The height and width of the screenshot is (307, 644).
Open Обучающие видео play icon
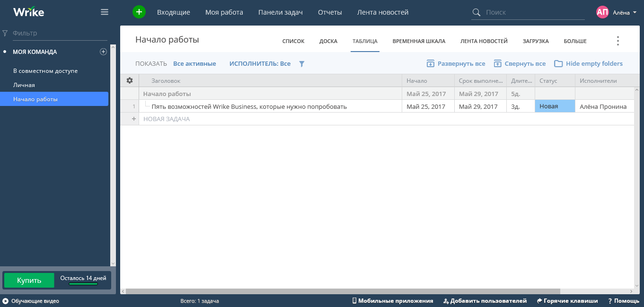click(x=6, y=301)
